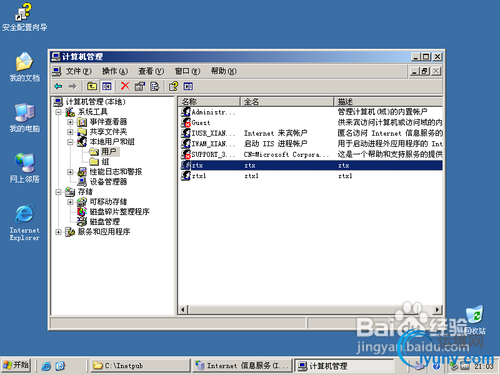Sort by the 名称 column header

pos(209,101)
